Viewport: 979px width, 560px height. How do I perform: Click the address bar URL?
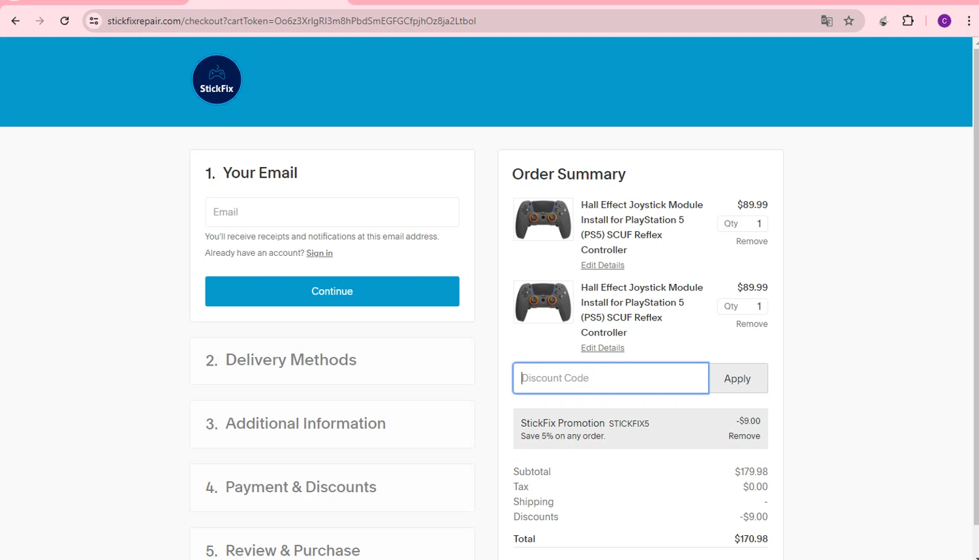tap(292, 21)
